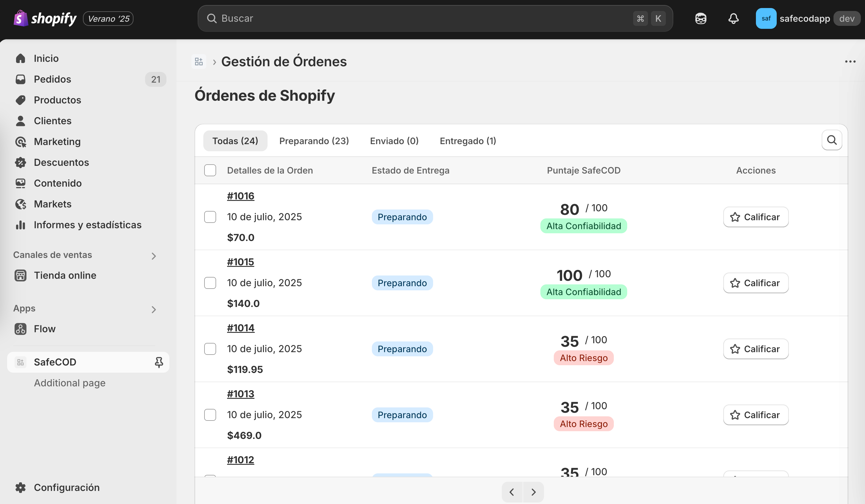The height and width of the screenshot is (504, 865).
Task: Expand Canales de ventas chevron
Action: [x=153, y=256]
